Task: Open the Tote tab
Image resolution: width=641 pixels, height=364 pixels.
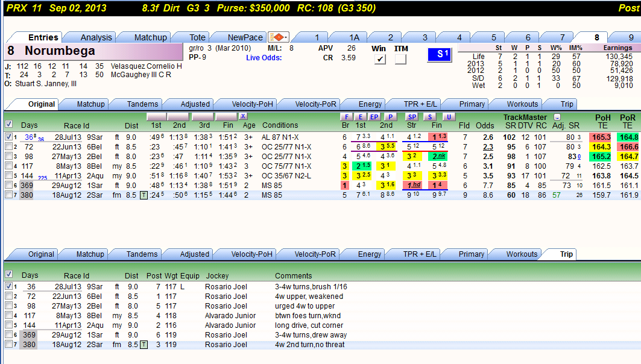Action: coord(197,37)
